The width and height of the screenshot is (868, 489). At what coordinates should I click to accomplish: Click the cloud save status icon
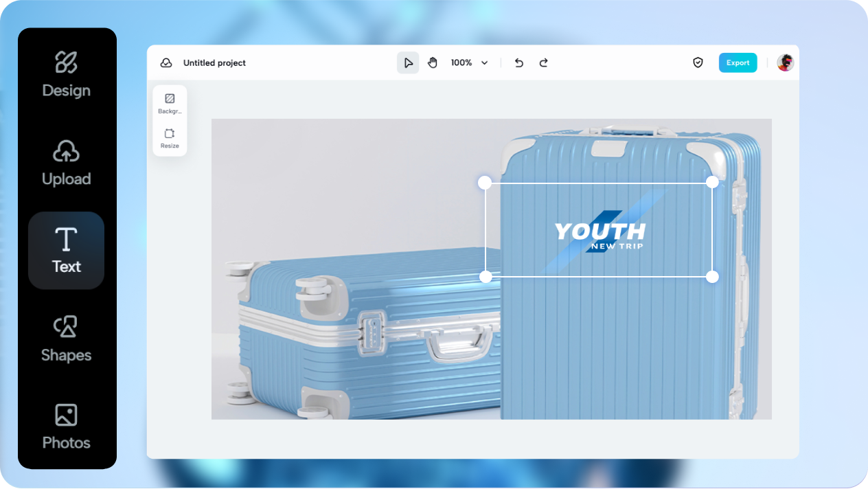(x=166, y=62)
